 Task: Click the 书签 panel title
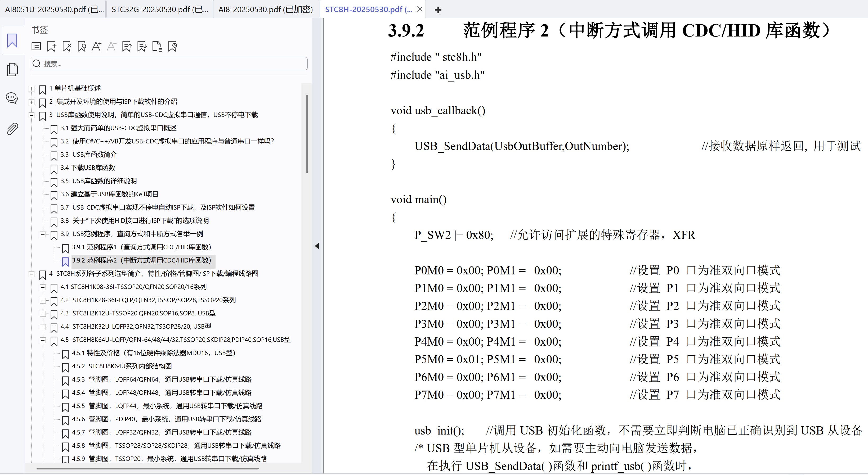[39, 30]
